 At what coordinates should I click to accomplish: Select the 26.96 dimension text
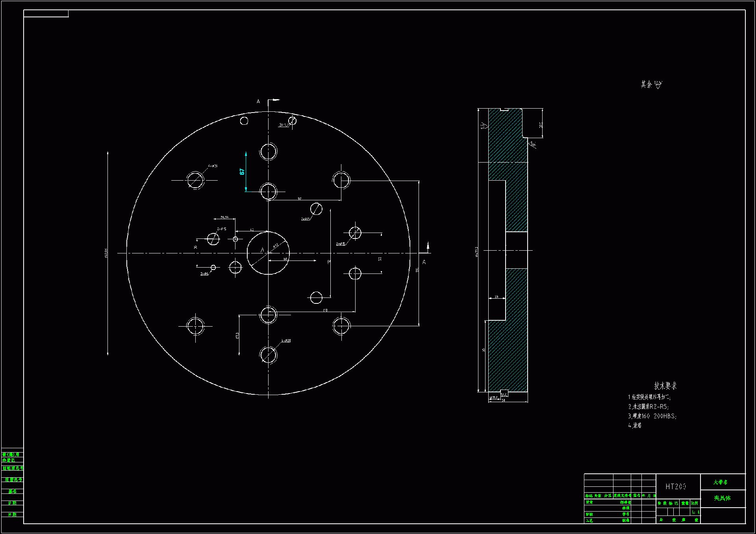point(224,217)
